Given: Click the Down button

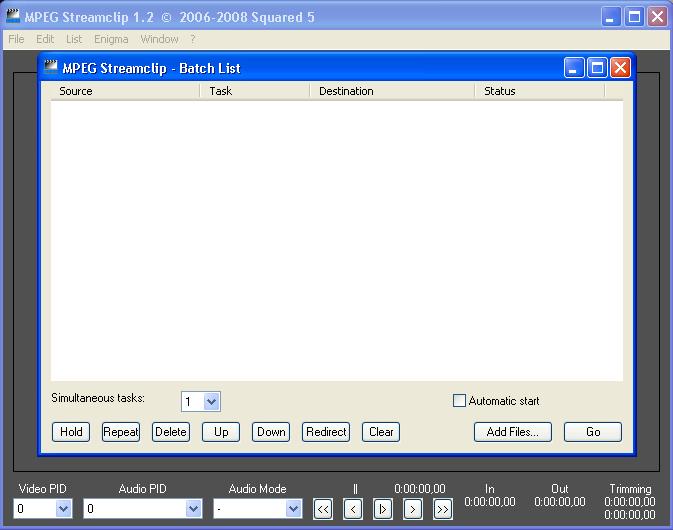Looking at the screenshot, I should coord(271,432).
